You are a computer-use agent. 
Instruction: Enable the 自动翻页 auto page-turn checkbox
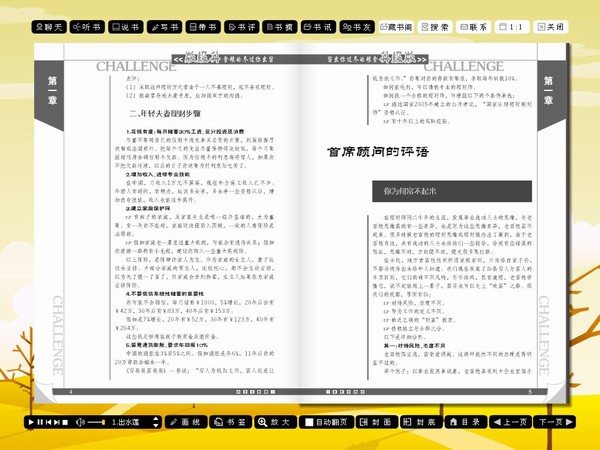click(x=309, y=422)
